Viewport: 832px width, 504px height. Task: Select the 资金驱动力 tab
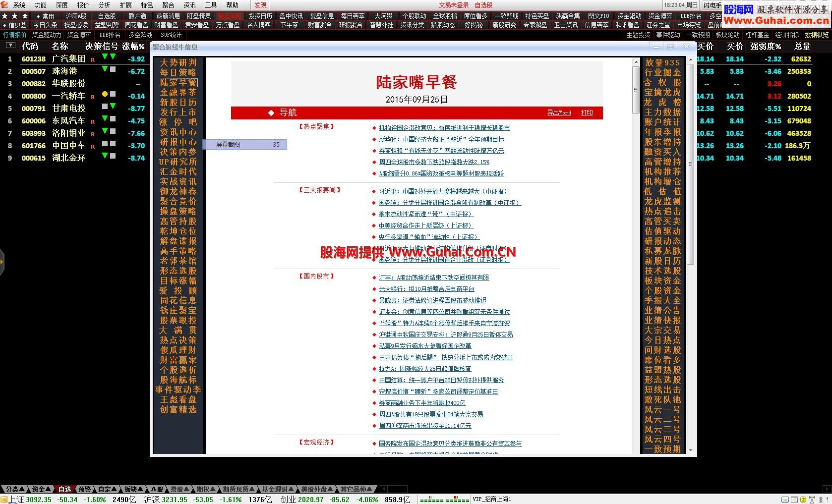point(47,35)
